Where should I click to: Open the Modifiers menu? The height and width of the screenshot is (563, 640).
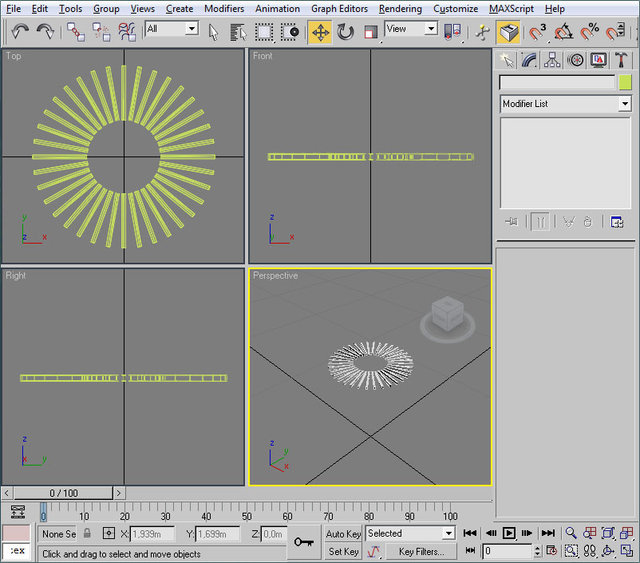coord(224,8)
